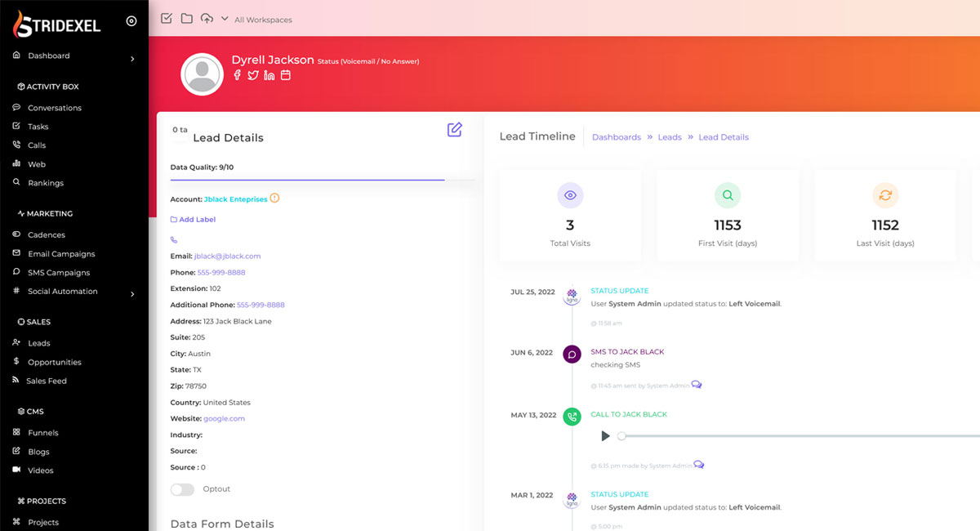Click the Leads breadcrumb link

670,137
